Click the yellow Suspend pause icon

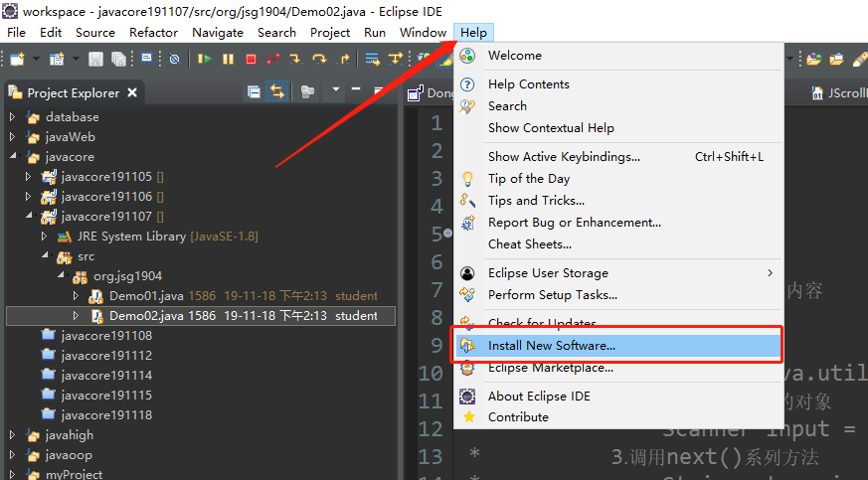coord(228,59)
